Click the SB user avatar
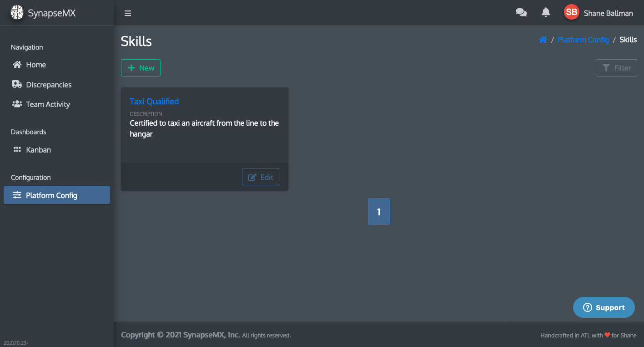 coord(571,13)
